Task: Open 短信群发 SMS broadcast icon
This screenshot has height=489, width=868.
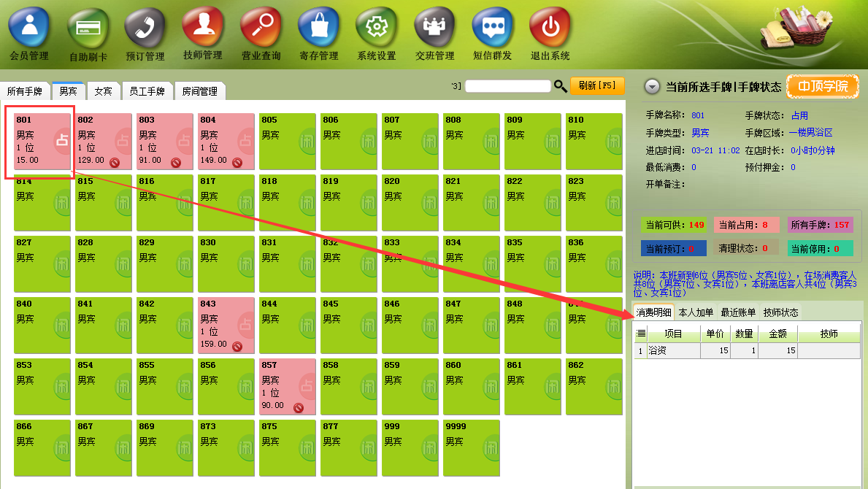Action: coord(492,27)
